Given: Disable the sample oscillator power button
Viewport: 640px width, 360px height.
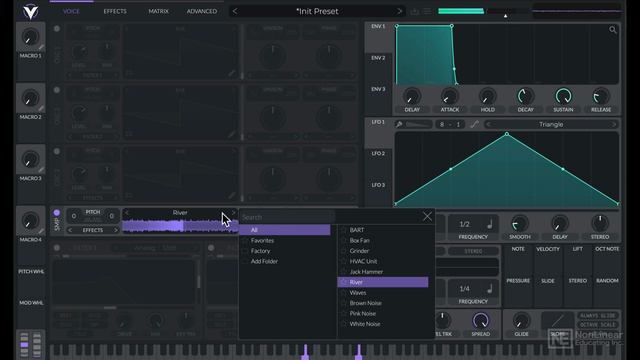Looking at the screenshot, I should point(57,213).
